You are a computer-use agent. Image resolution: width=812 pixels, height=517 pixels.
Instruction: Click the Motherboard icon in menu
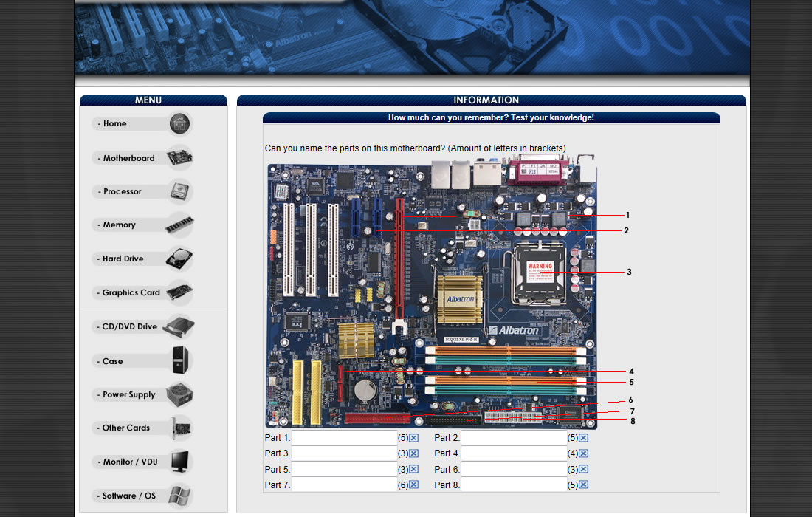pos(179,158)
